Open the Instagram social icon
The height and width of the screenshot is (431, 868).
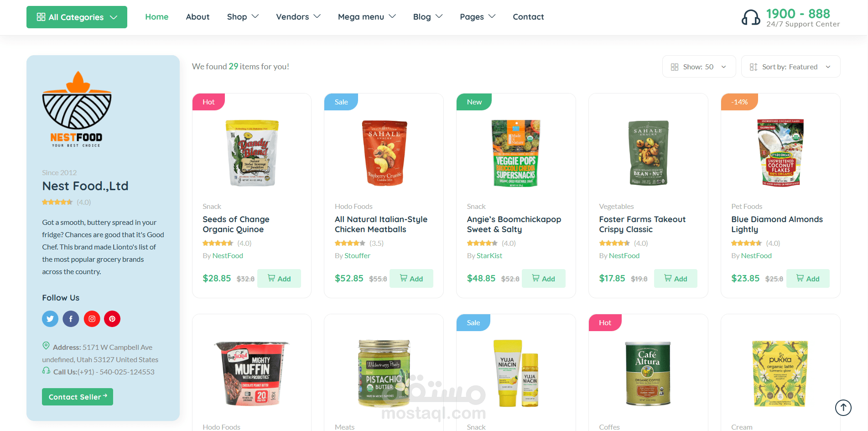(x=92, y=319)
